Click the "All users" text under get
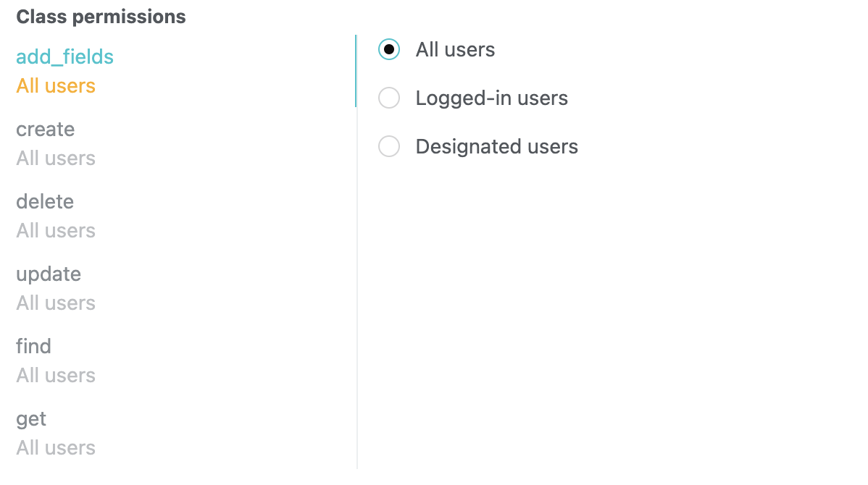The height and width of the screenshot is (485, 868). [55, 447]
